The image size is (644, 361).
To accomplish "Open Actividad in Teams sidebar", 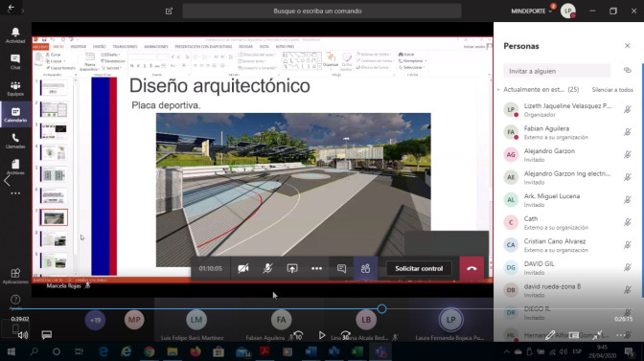I will click(15, 35).
